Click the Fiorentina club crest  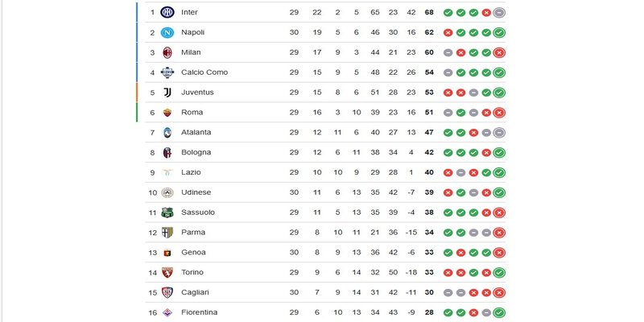[167, 312]
